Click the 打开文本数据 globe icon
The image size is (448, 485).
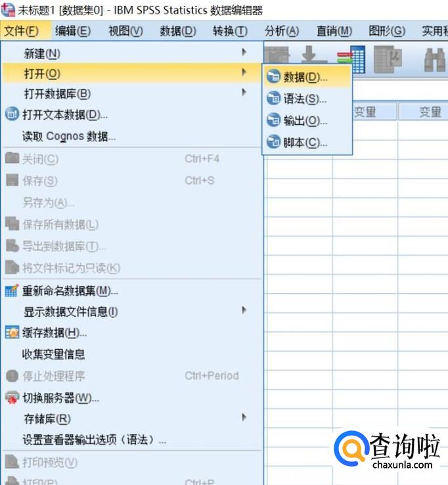pos(12,114)
